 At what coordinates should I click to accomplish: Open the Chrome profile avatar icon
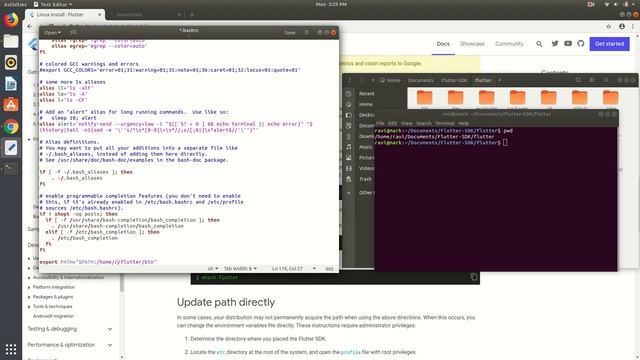point(622,26)
